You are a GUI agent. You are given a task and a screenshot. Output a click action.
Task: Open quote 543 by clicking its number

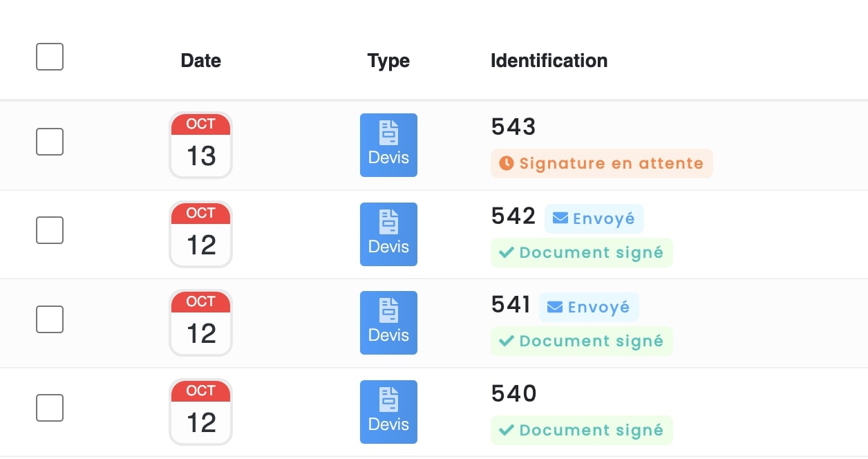tap(513, 127)
